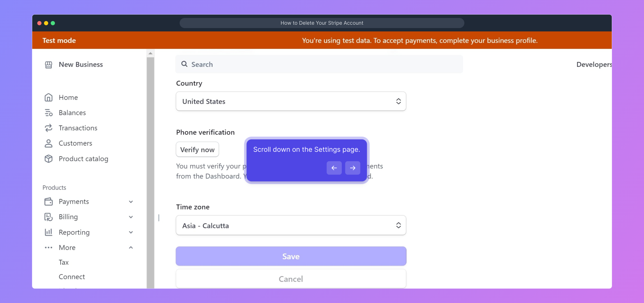Open the Connect menu item
The height and width of the screenshot is (303, 644).
pyautogui.click(x=72, y=277)
